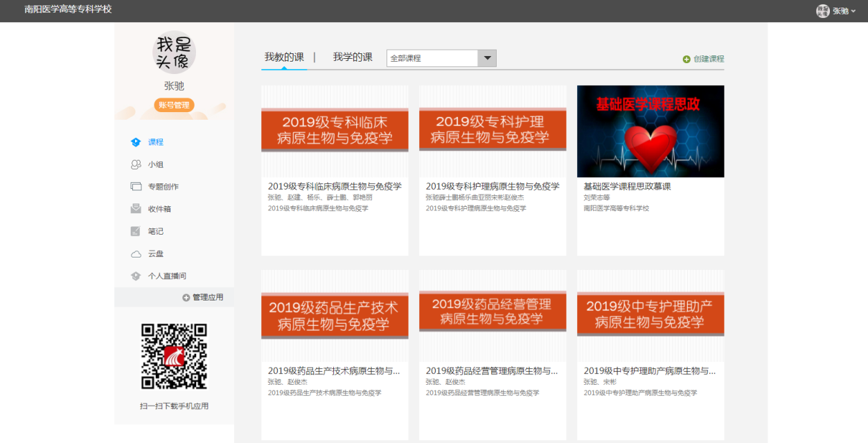Open the 收件箱 envelope icon
The height and width of the screenshot is (443, 868).
coord(136,209)
